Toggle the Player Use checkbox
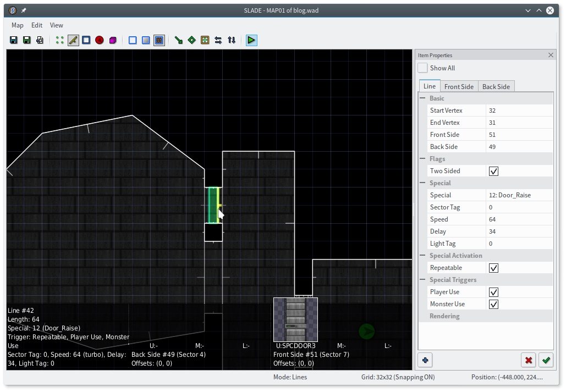566x392 pixels. pyautogui.click(x=493, y=292)
